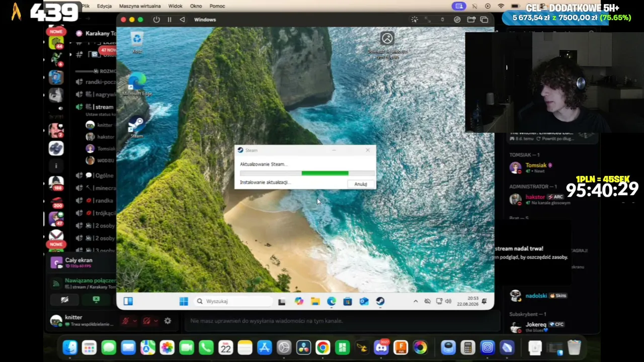
Task: Open Discord user settings gear
Action: [x=168, y=321]
